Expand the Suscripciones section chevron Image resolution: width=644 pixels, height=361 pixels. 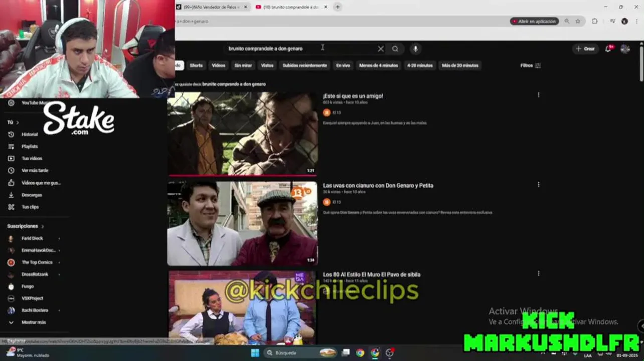tap(42, 226)
